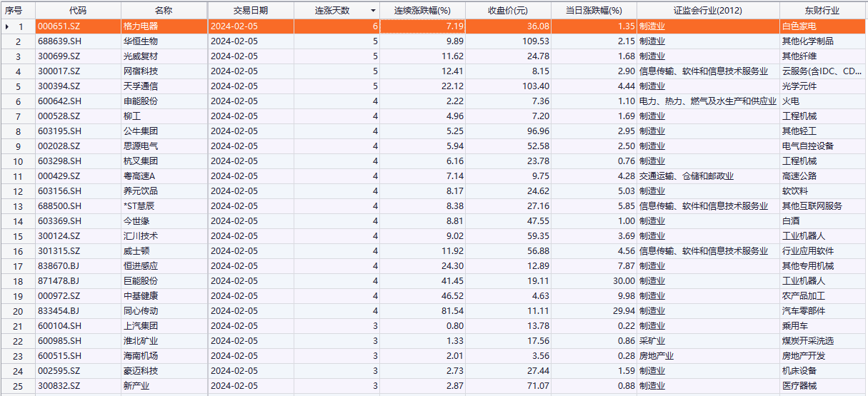Screen dimensions: 868x396
Task: Sort by 连续涨跌幅(%) column header
Action: tap(423, 11)
